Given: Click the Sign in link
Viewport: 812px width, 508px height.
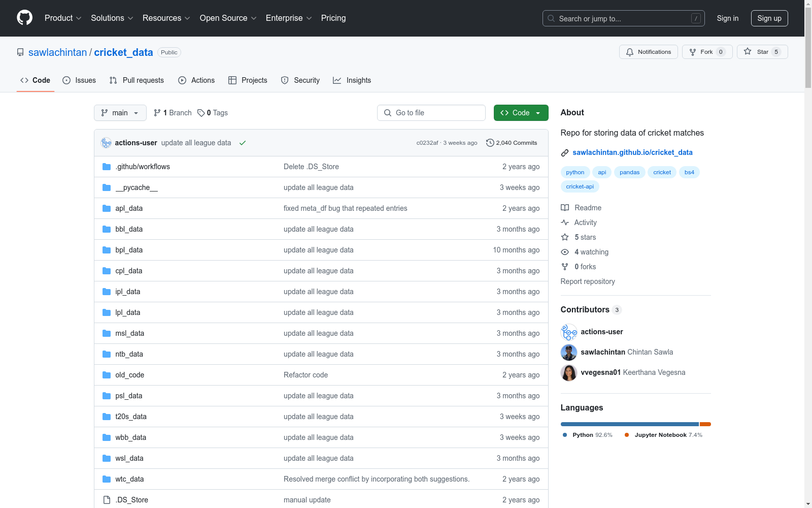Looking at the screenshot, I should [x=727, y=18].
